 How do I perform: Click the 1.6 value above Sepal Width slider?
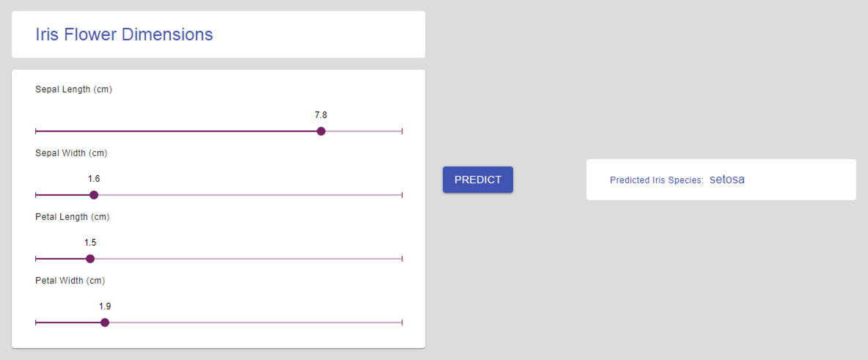[94, 179]
